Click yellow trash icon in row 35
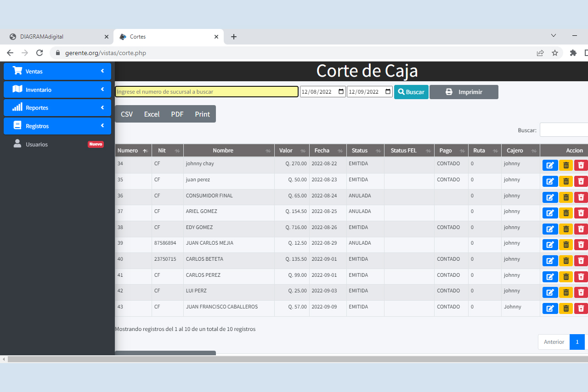 [566, 181]
